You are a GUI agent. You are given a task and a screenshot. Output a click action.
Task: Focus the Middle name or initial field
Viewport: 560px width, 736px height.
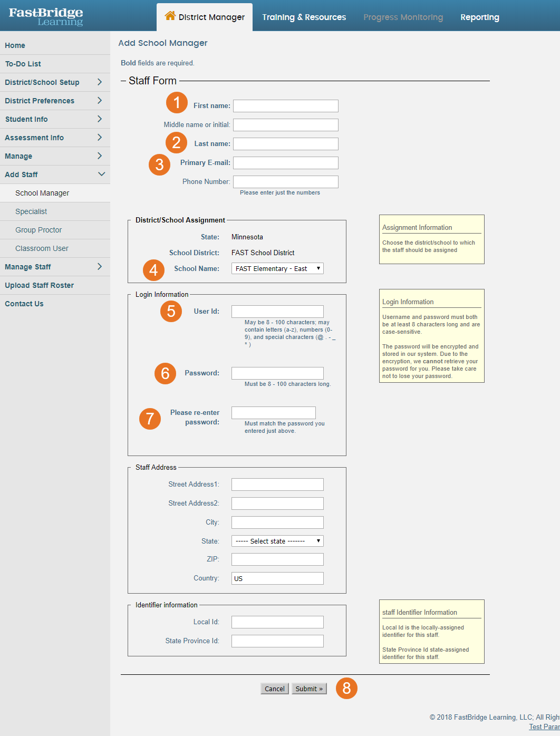coord(286,125)
